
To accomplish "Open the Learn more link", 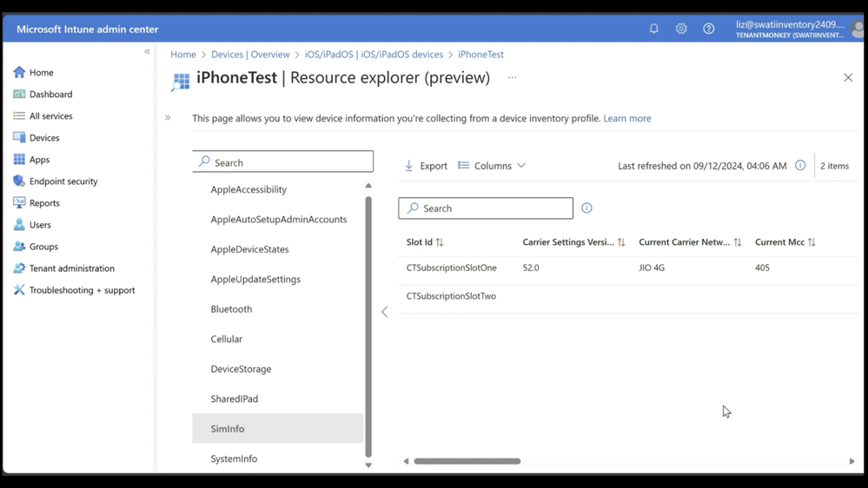I will pyautogui.click(x=627, y=118).
